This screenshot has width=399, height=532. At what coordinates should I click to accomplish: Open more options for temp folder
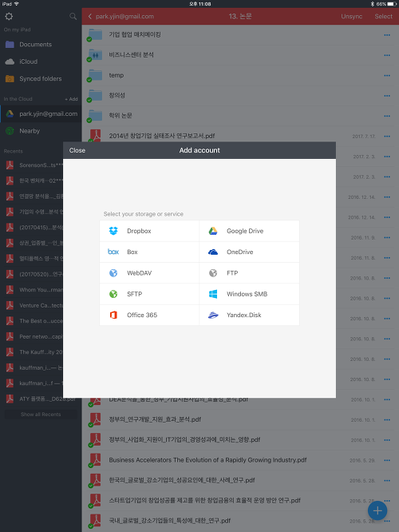click(x=387, y=76)
